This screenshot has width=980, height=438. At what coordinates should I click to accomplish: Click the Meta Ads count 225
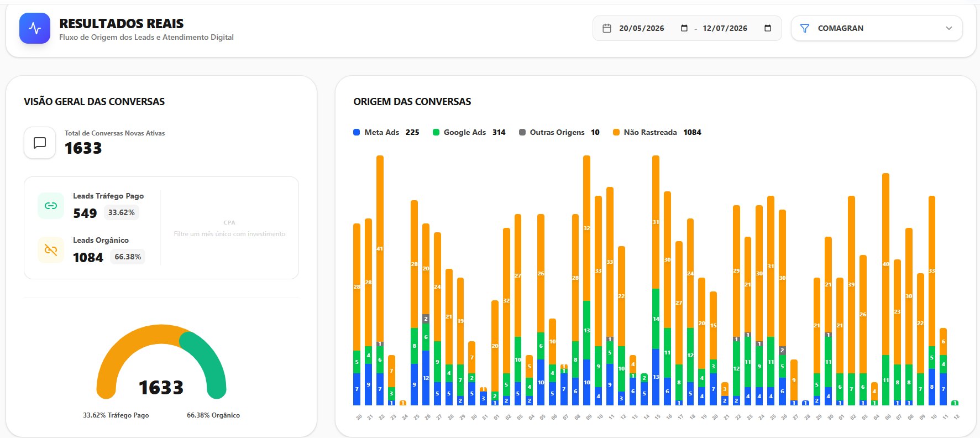pos(412,132)
